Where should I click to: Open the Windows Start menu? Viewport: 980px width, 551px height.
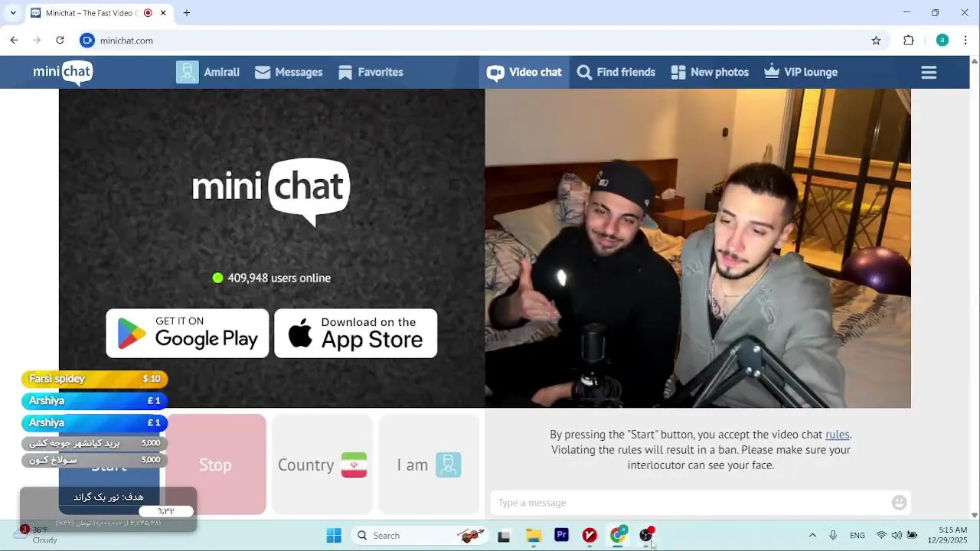coord(334,536)
